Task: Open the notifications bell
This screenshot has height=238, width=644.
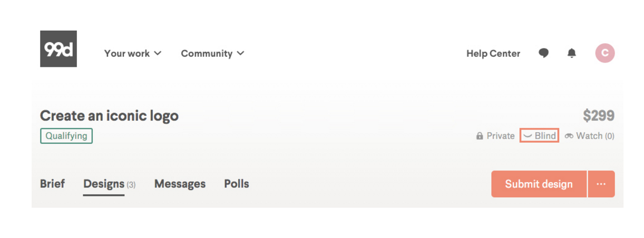Action: 572,53
